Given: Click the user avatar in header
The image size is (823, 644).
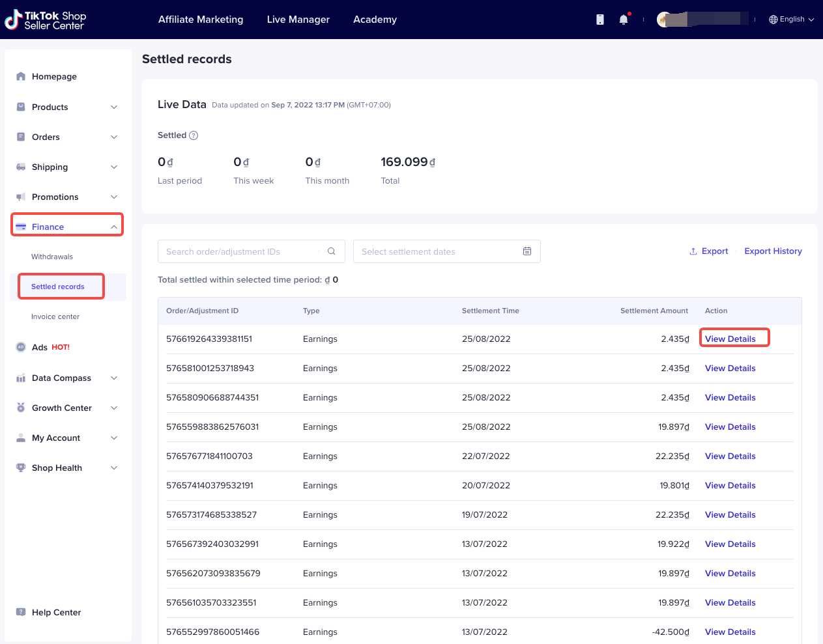Looking at the screenshot, I should [x=664, y=20].
